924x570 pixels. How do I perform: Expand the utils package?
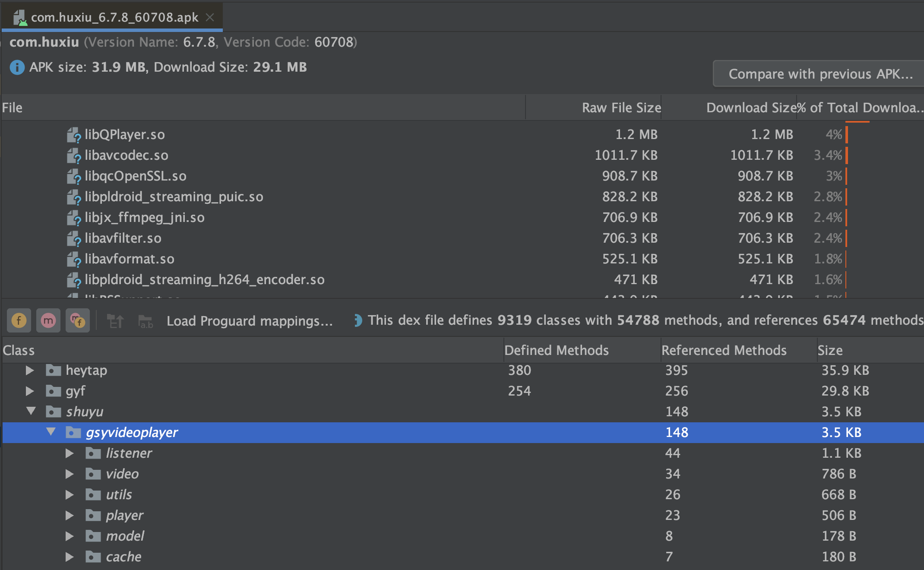click(69, 495)
